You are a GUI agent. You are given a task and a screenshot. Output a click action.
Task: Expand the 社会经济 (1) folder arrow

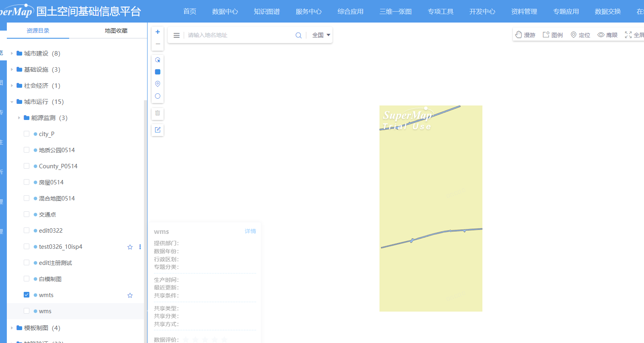[x=12, y=85]
